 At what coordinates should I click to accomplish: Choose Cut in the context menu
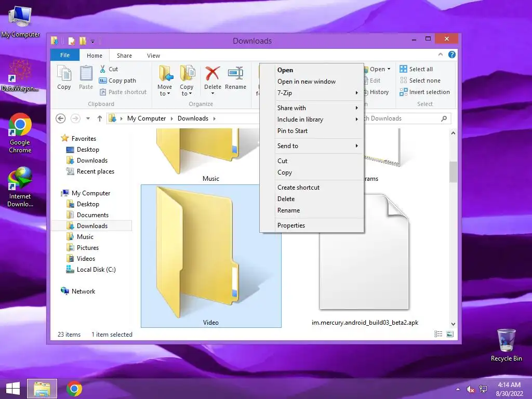click(312, 161)
